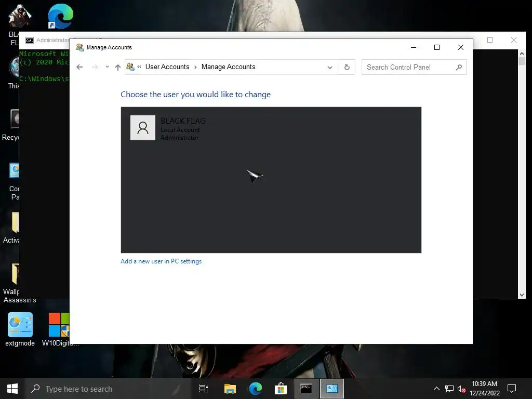Click the taskbar search box
The image size is (532, 399).
coord(109,389)
